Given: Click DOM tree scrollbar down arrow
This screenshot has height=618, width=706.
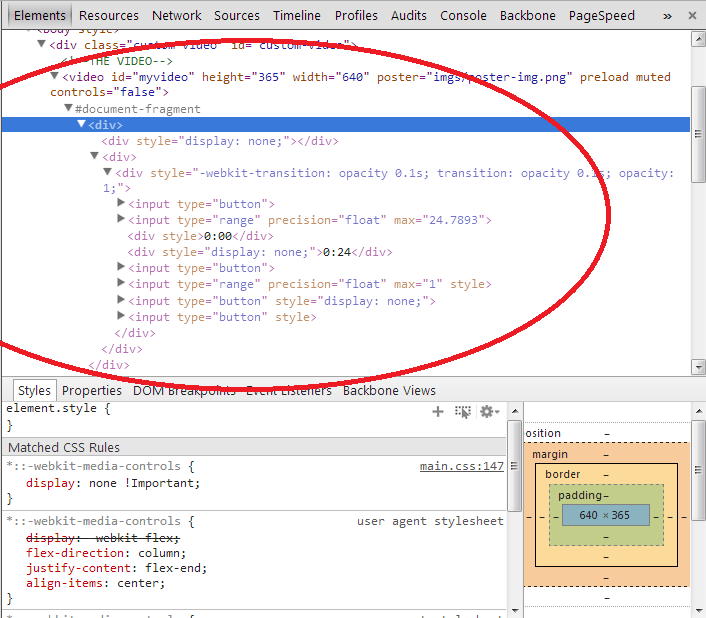Looking at the screenshot, I should [698, 367].
